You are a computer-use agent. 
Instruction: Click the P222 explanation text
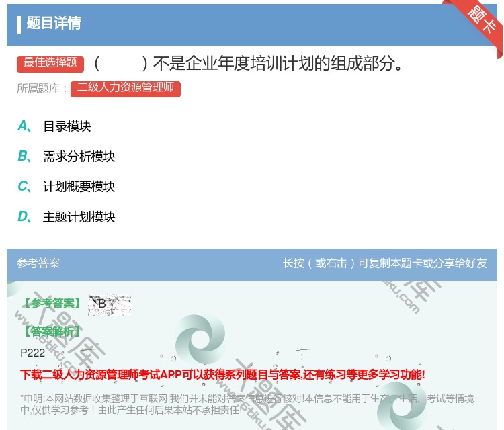tap(32, 353)
